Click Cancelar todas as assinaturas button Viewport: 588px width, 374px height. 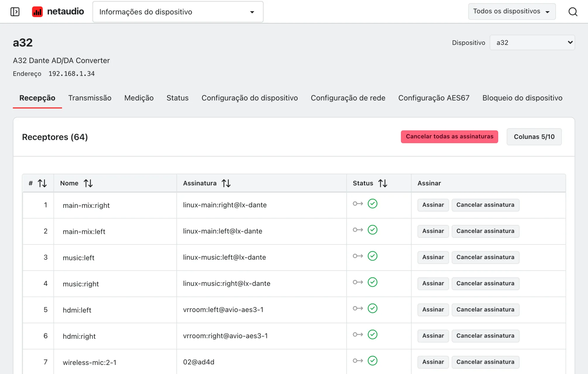[x=450, y=137]
